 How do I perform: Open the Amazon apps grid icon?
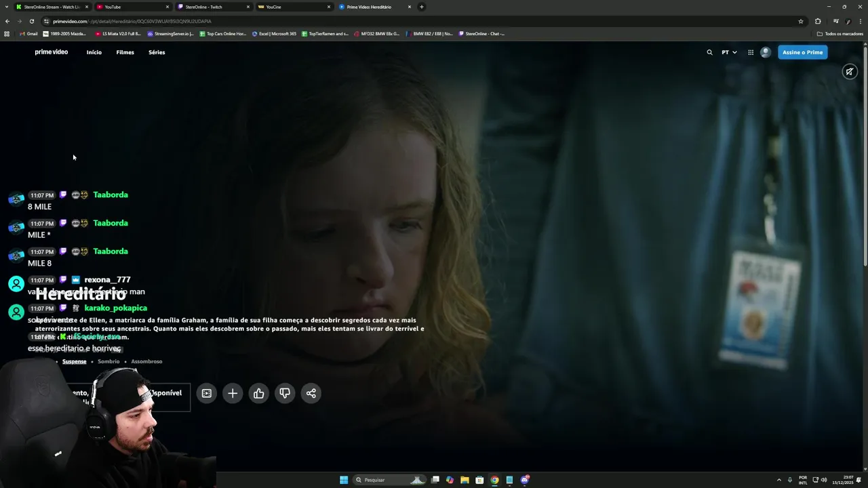(751, 52)
